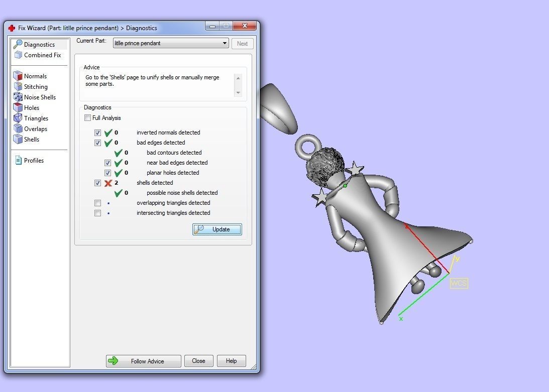Click the 'bad contours detected' label

pyautogui.click(x=174, y=153)
